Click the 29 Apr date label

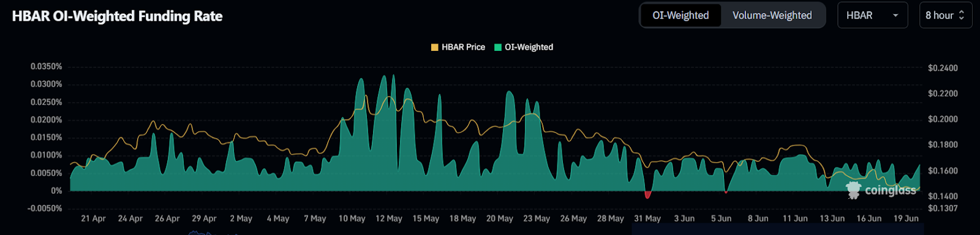coord(204,218)
